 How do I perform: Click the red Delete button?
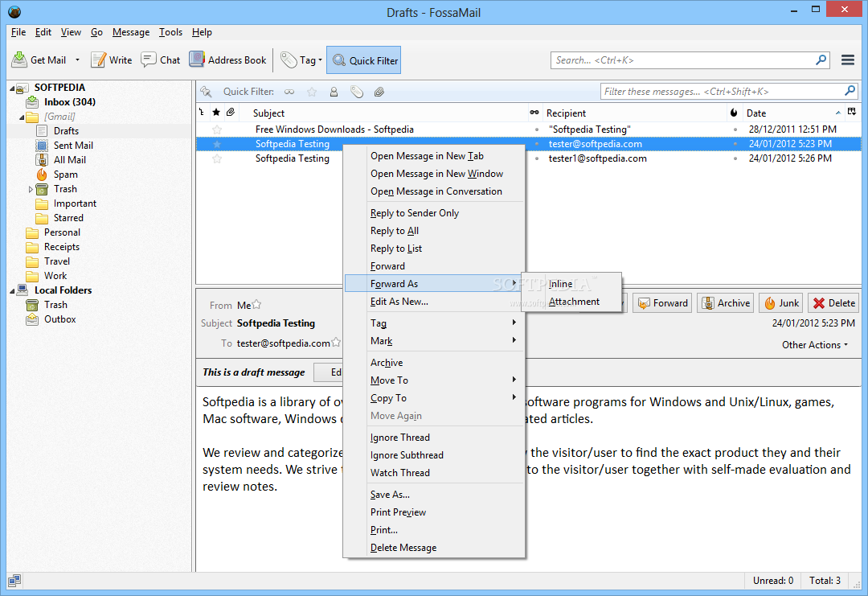click(x=833, y=303)
